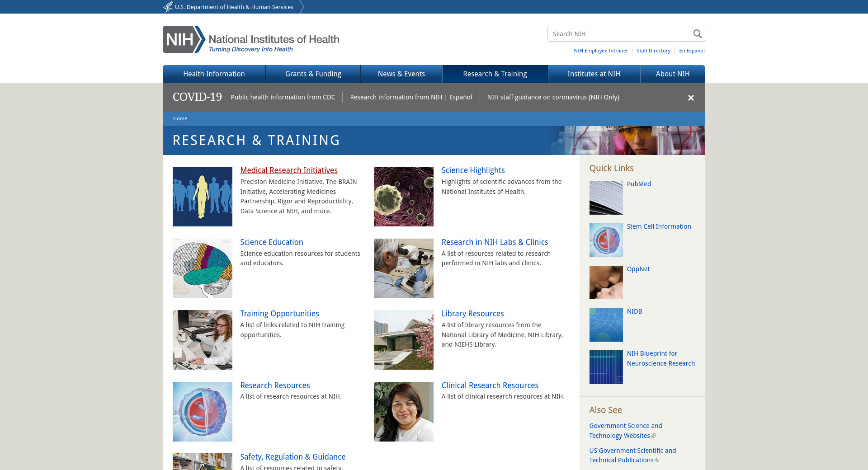Screen dimensions: 868x470
Task: Open Clinical Research Resources link
Action: click(490, 385)
